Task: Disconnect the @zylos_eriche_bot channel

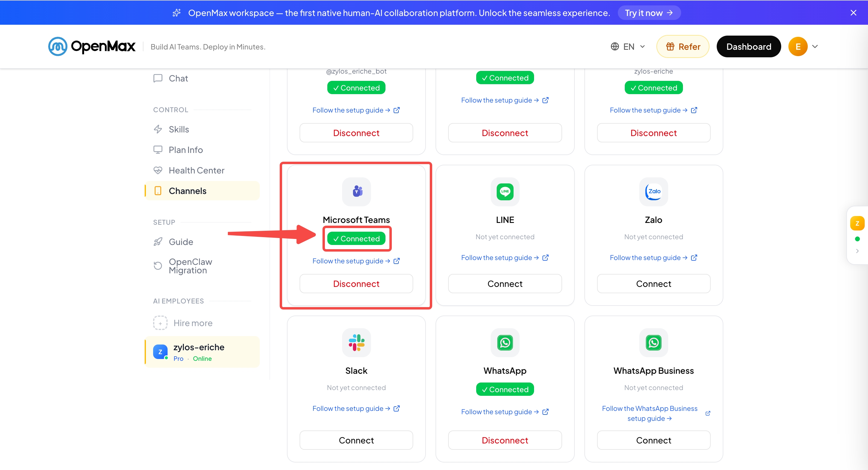Action: click(x=356, y=133)
